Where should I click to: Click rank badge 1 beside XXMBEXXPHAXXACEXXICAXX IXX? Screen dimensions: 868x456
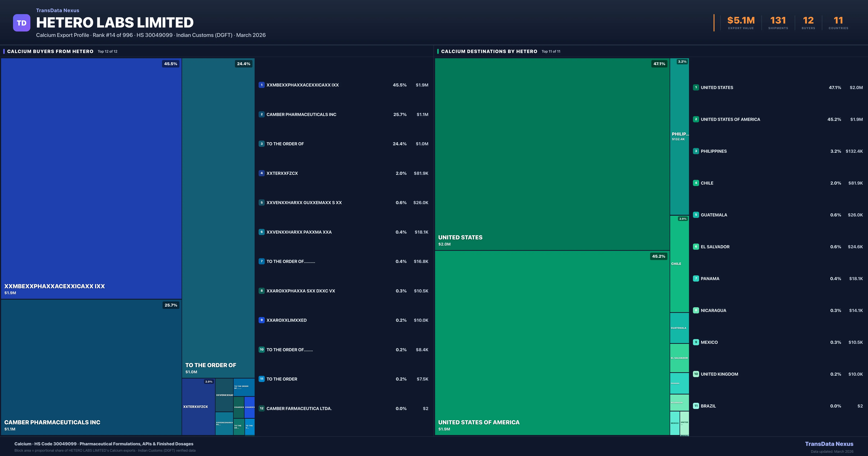(261, 85)
